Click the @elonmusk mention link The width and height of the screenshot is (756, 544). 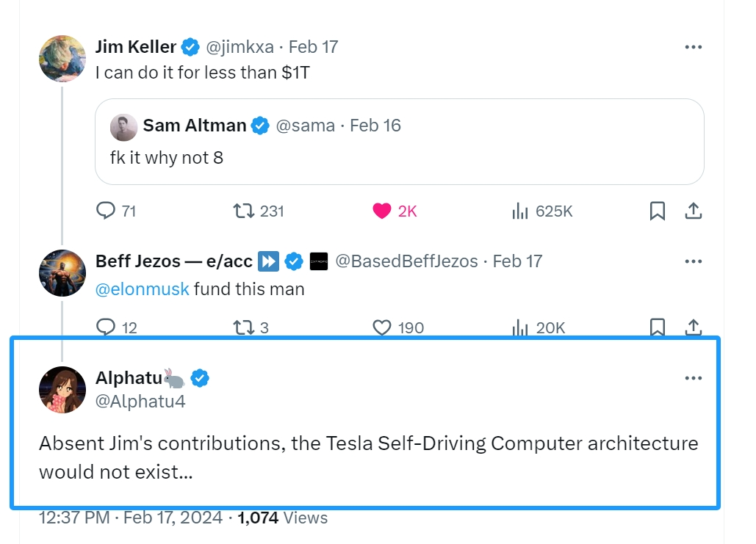[143, 289]
